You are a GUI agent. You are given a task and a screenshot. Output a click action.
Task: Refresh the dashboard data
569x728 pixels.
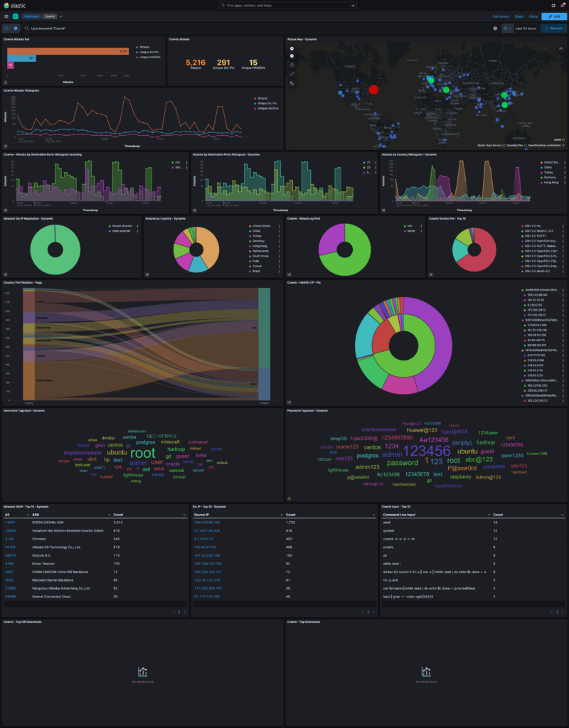(553, 28)
